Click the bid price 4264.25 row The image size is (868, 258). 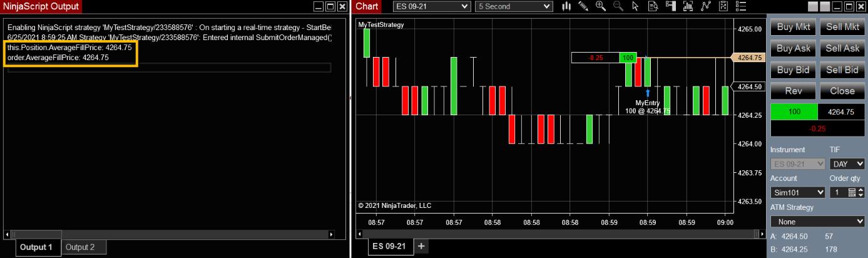click(x=803, y=249)
